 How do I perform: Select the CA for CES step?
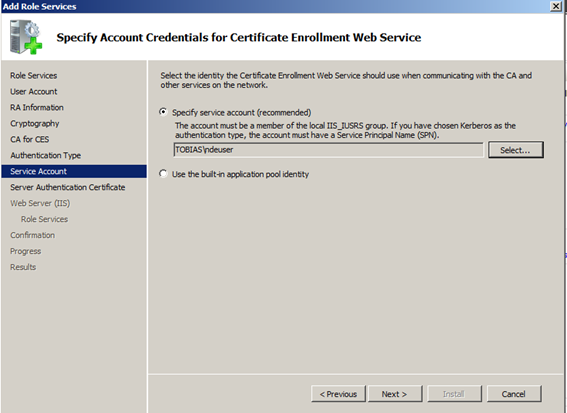tap(30, 139)
